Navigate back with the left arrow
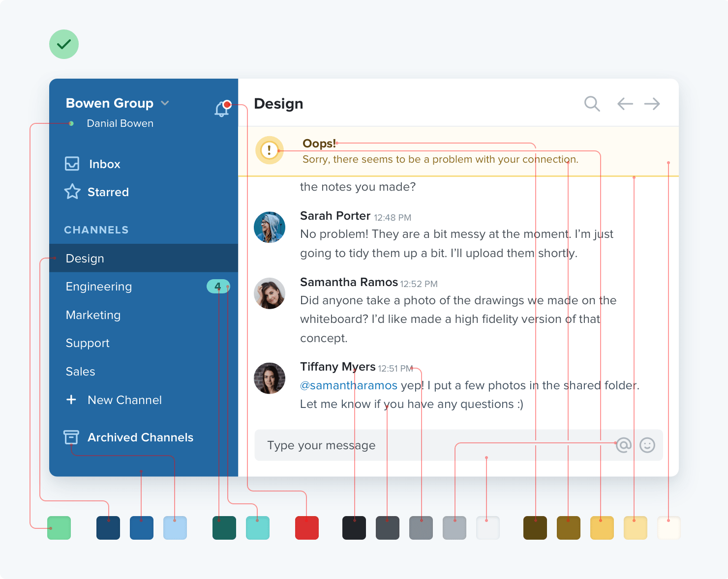 click(625, 104)
